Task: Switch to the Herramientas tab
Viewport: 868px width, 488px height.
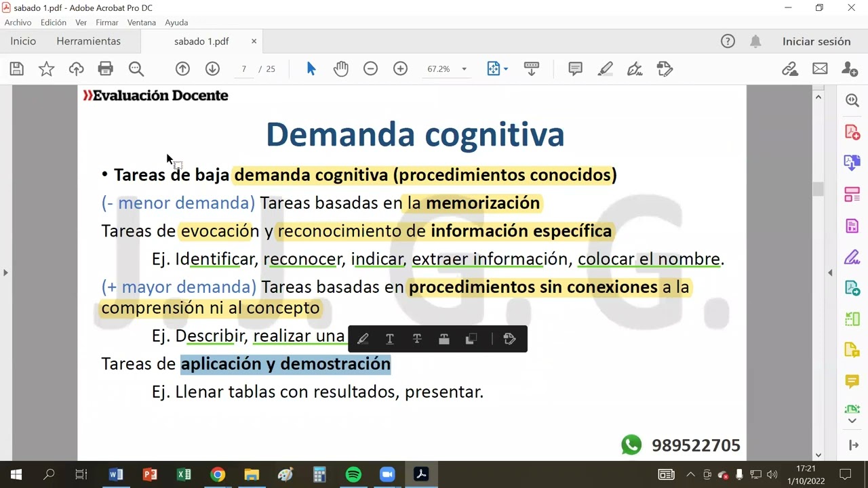Action: point(88,41)
